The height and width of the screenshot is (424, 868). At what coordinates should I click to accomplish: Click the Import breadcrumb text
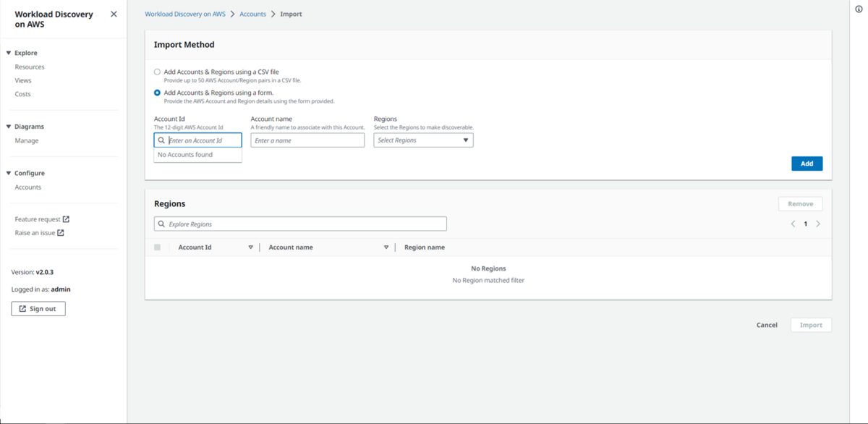291,14
